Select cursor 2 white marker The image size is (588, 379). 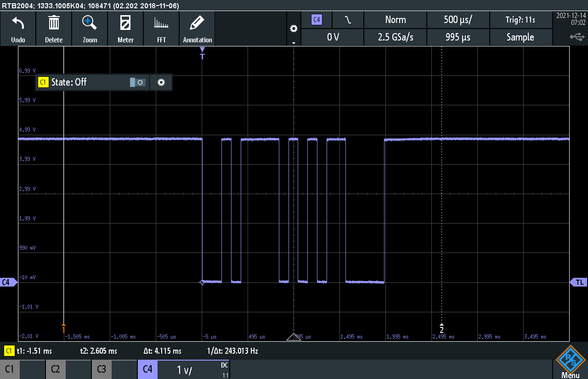pos(441,328)
